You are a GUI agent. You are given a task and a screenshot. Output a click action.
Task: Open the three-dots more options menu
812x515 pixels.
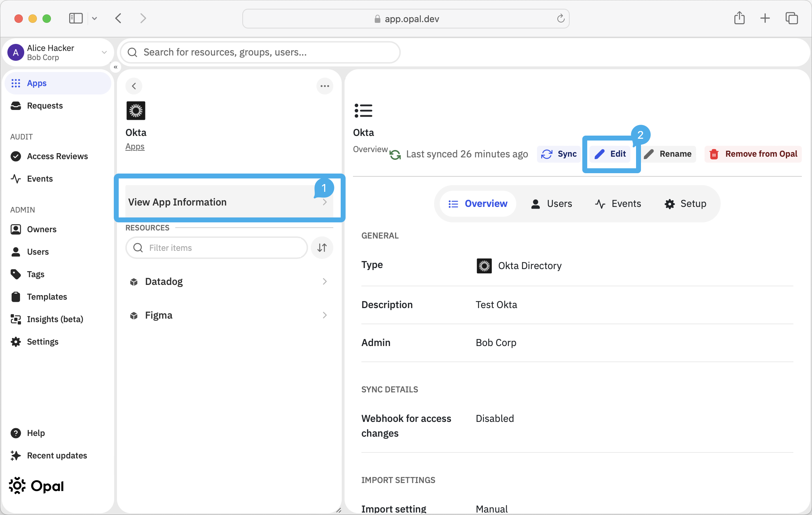325,86
